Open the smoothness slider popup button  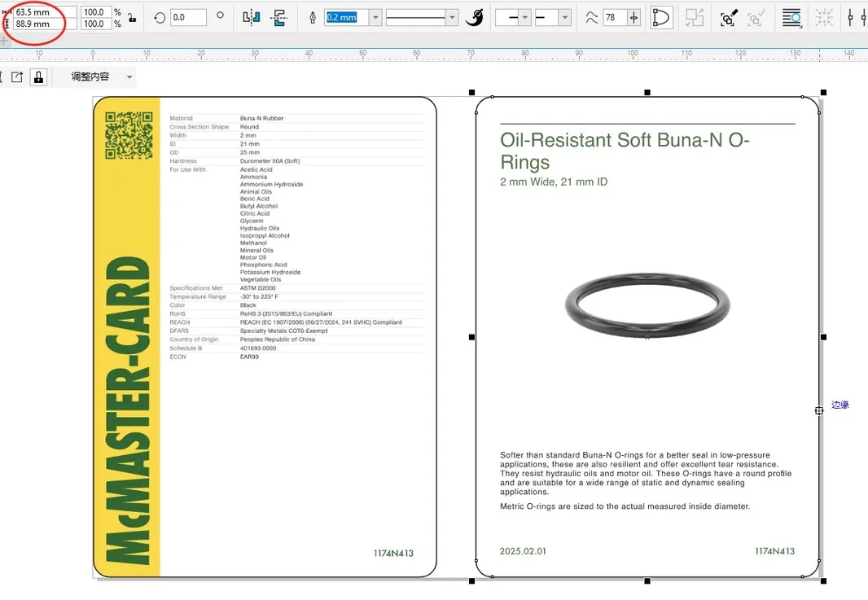(633, 18)
